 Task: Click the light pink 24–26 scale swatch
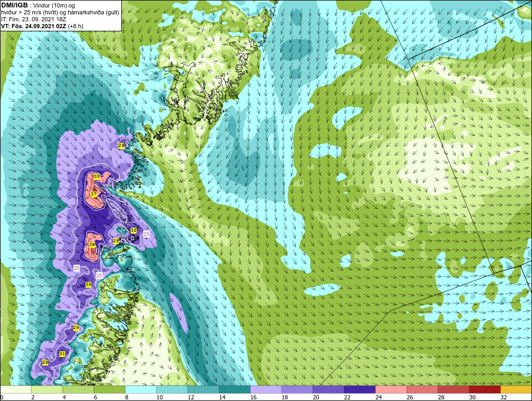point(391,389)
